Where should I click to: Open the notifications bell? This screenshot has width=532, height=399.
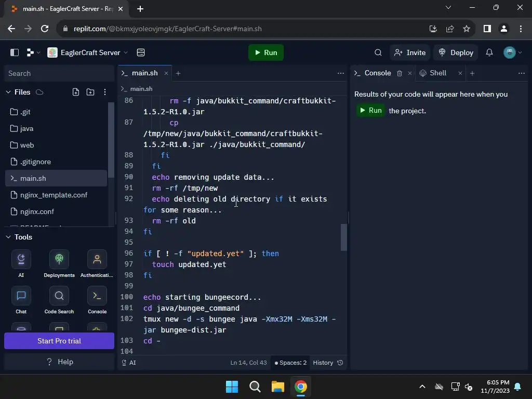pyautogui.click(x=489, y=52)
